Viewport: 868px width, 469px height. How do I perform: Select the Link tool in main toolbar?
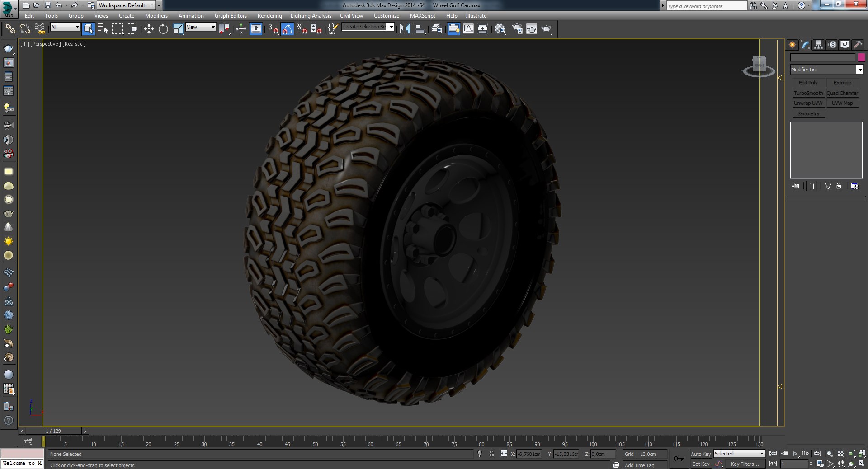(x=10, y=29)
